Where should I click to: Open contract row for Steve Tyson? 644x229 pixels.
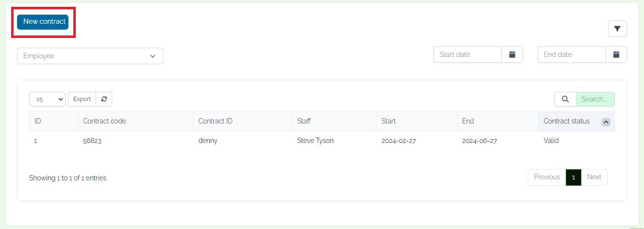point(322,141)
